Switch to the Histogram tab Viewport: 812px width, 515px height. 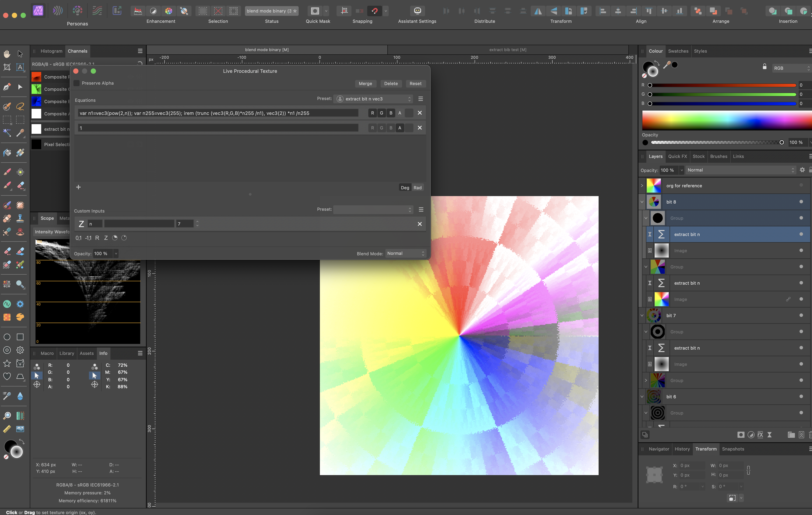tap(51, 51)
